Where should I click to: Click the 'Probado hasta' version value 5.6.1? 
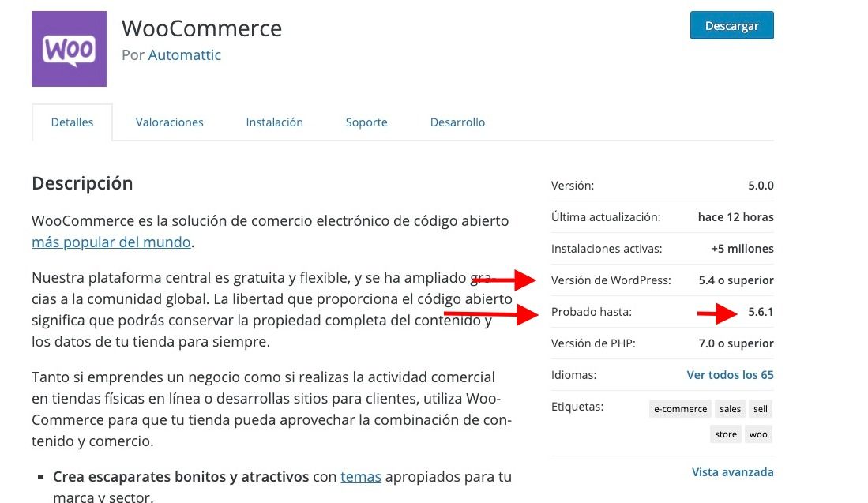click(x=761, y=312)
